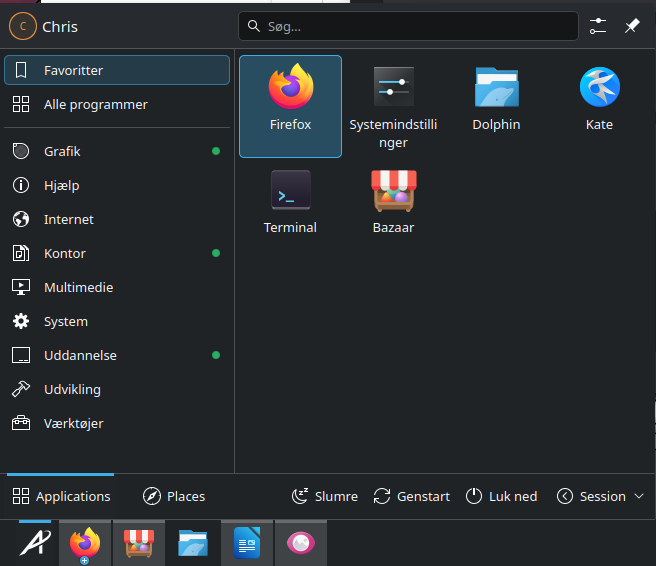Pin the launcher menu open
This screenshot has width=656, height=566.
point(632,26)
